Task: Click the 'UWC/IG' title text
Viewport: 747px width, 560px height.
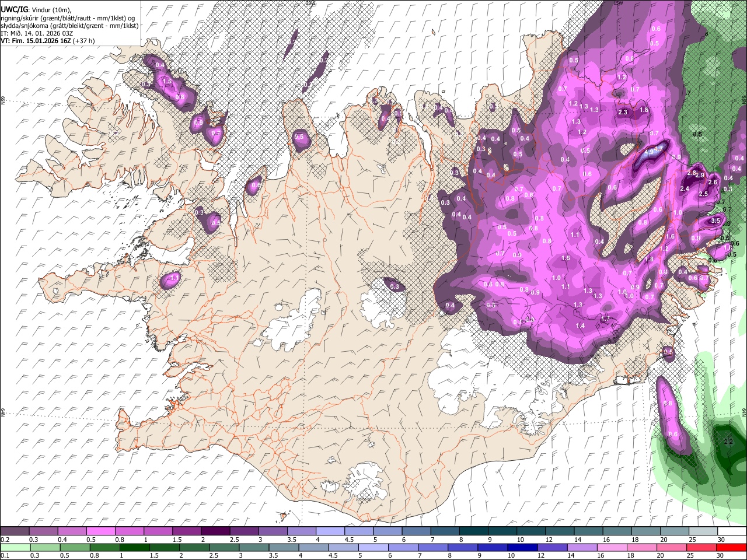Action: [13, 10]
